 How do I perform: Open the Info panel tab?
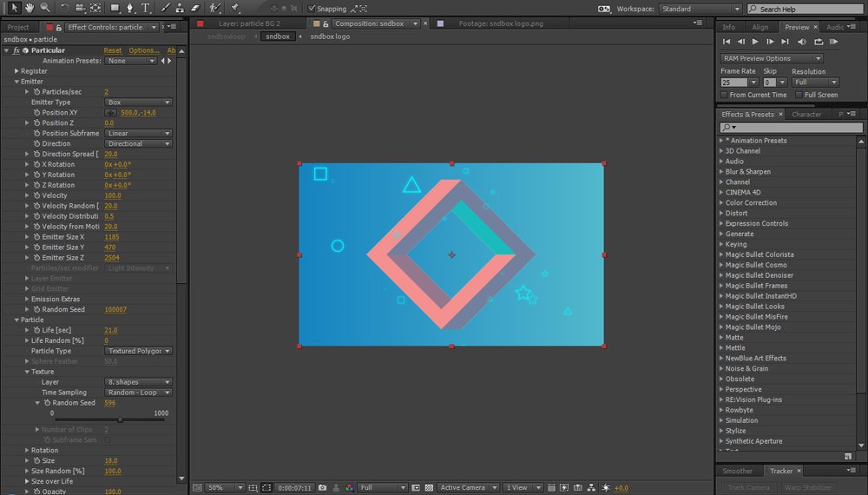[x=729, y=27]
